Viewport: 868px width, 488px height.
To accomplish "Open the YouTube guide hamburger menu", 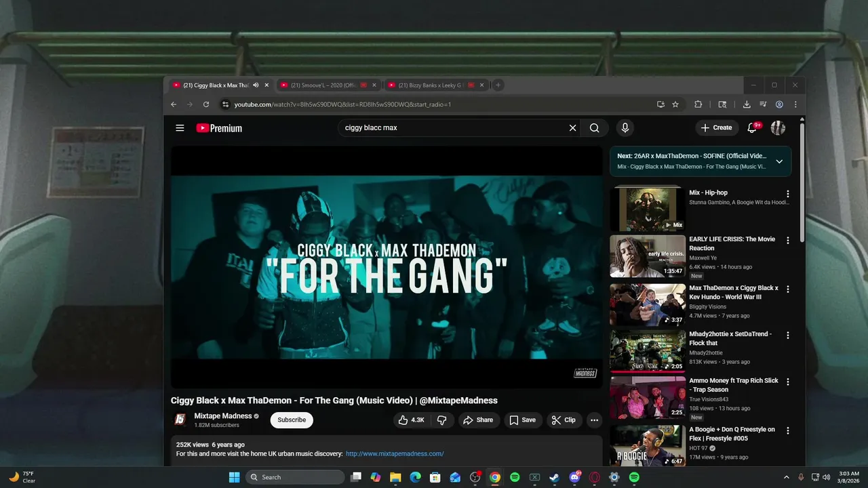I will [x=180, y=128].
